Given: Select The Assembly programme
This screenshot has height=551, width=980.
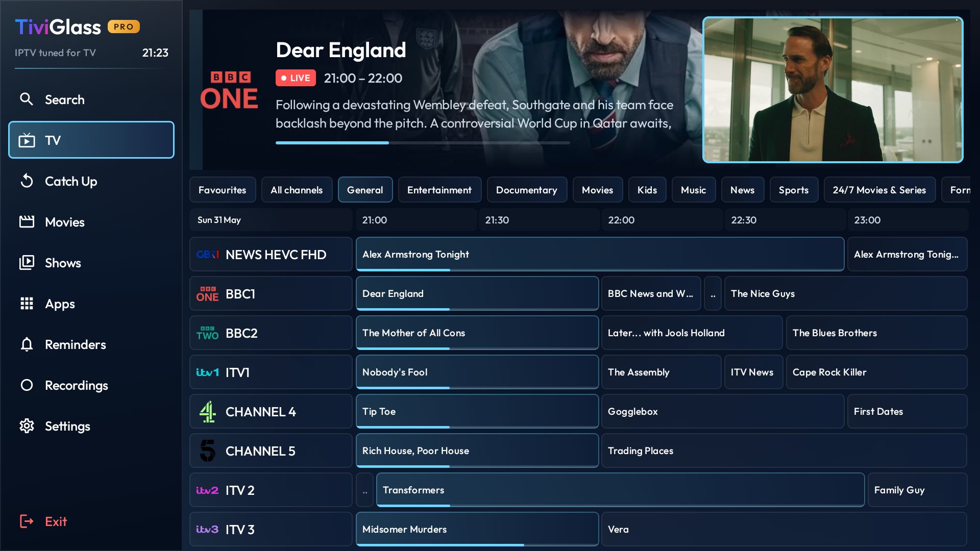Looking at the screenshot, I should [661, 372].
